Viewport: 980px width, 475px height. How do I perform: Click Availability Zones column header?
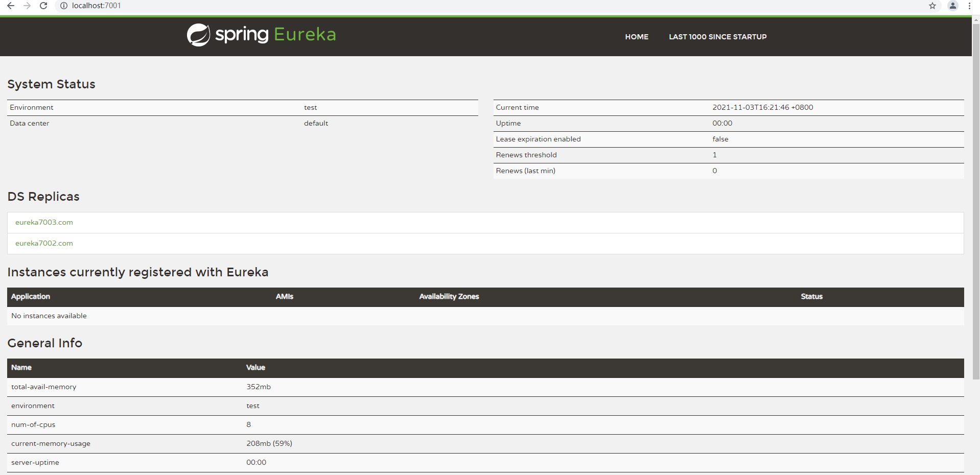click(449, 296)
